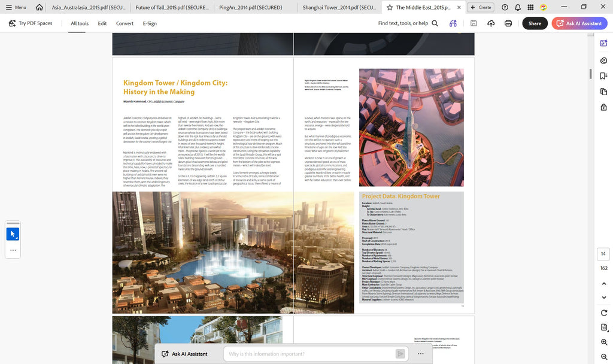Go to next page chevron
Screen dimensions: 613x364
pyautogui.click(x=603, y=298)
